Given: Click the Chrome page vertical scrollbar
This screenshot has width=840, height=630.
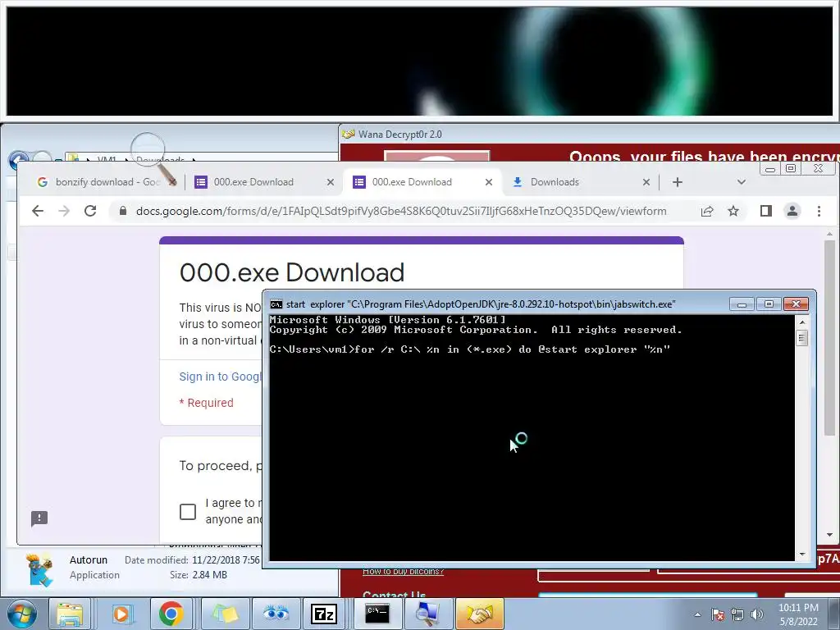Looking at the screenshot, I should 830,339.
